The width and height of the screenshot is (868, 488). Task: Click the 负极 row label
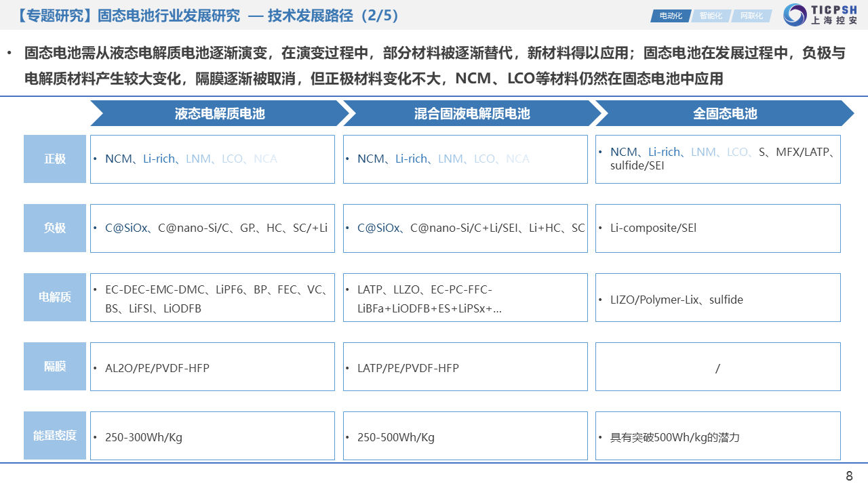(x=55, y=228)
